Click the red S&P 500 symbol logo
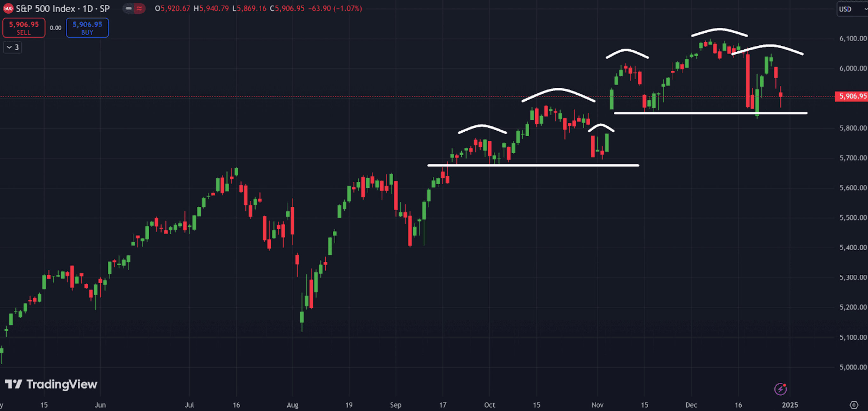 (x=8, y=9)
